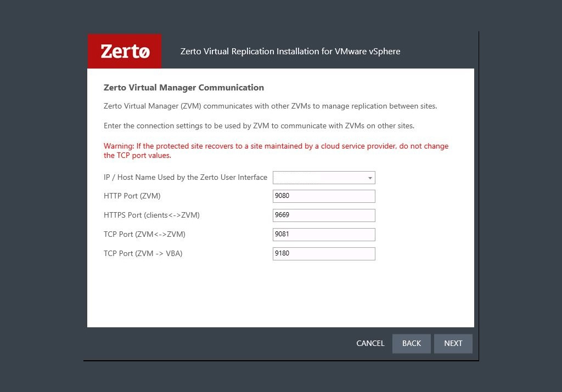
Task: Click the HTTPS Port (clients<->ZVM) label
Action: point(151,215)
